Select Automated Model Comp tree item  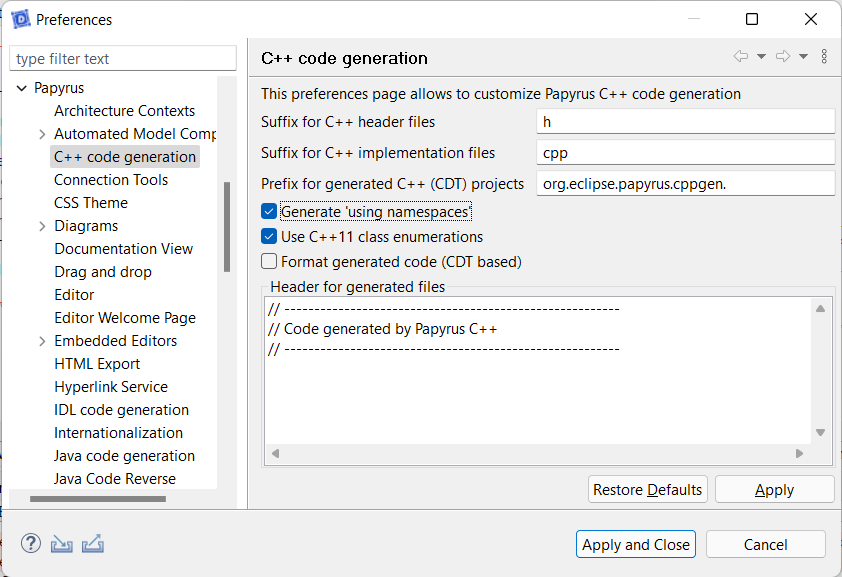pyautogui.click(x=135, y=134)
